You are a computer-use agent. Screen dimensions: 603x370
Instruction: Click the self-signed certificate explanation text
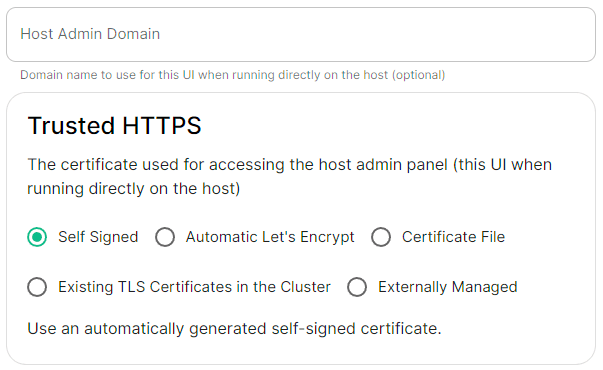pos(234,329)
